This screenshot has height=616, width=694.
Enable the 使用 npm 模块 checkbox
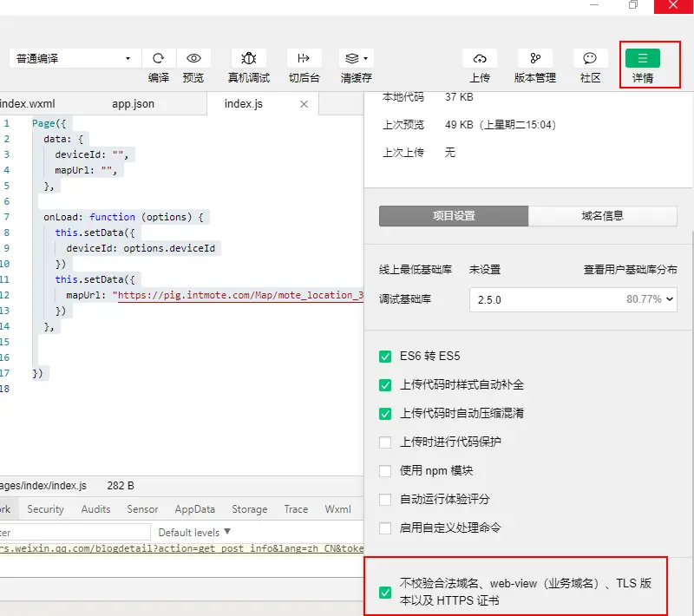coord(385,471)
